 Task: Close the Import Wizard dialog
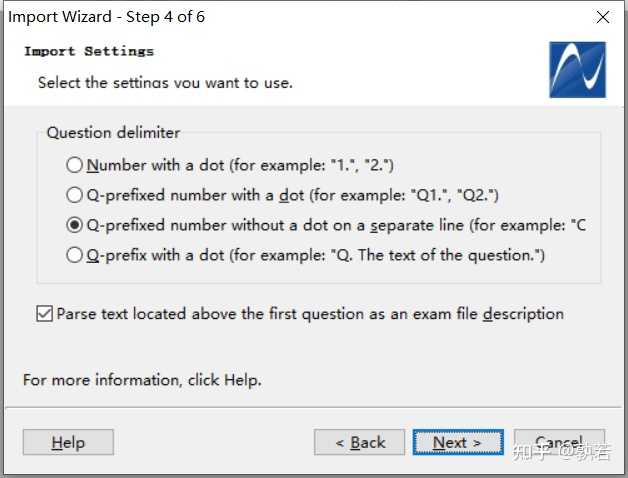pyautogui.click(x=602, y=17)
